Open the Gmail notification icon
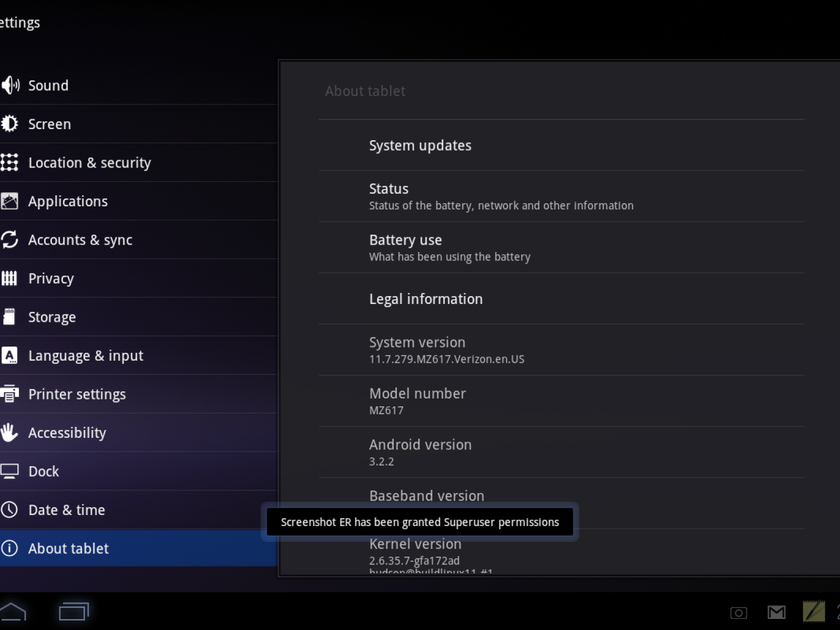 pos(776,612)
